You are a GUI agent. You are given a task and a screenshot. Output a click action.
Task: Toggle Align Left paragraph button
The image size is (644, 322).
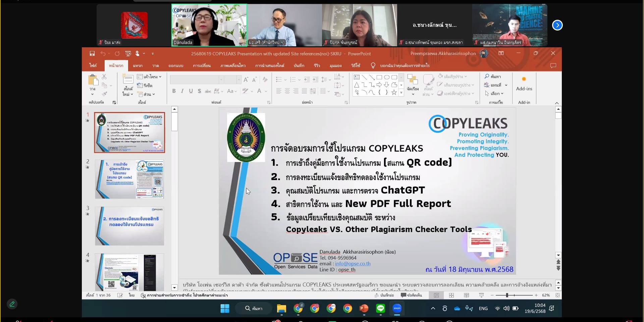coord(279,91)
